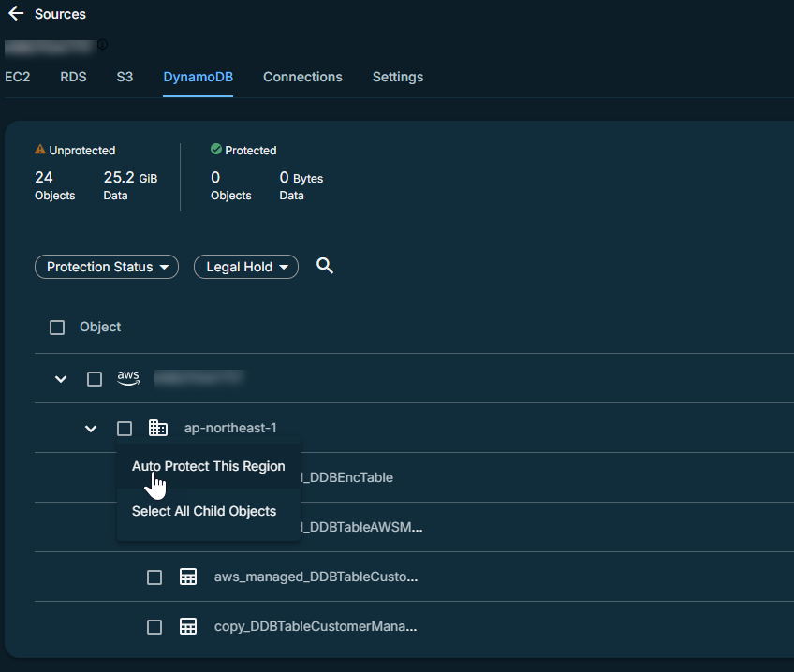This screenshot has width=794, height=672.
Task: Click the blurred account name in the AWS row
Action: pyautogui.click(x=199, y=378)
